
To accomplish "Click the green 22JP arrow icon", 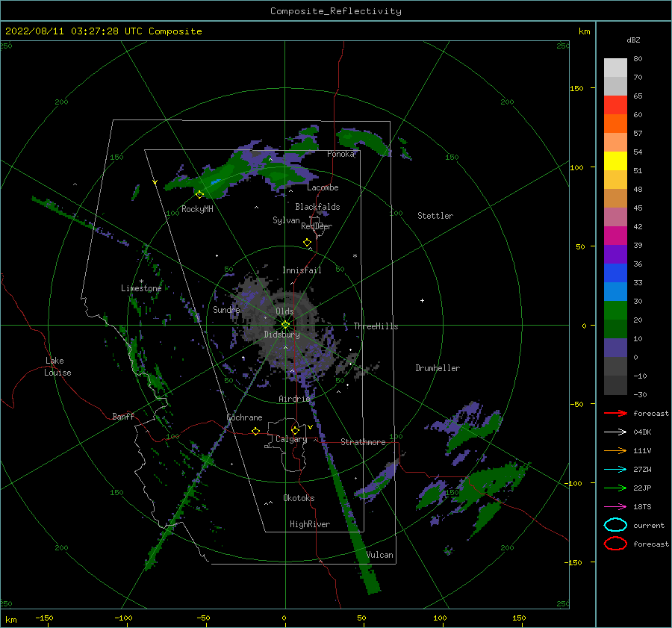I will [x=615, y=488].
